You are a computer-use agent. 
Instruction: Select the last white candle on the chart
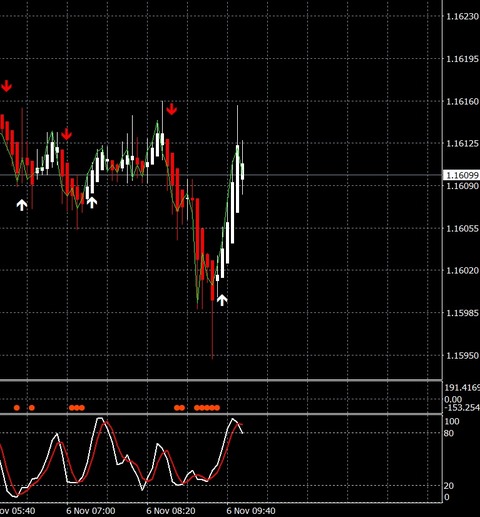tap(242, 171)
